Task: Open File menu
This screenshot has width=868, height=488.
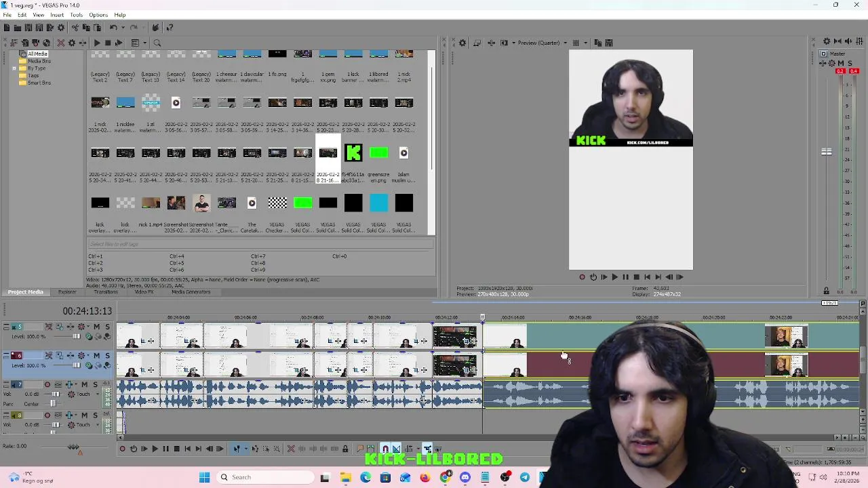Action: click(x=7, y=15)
